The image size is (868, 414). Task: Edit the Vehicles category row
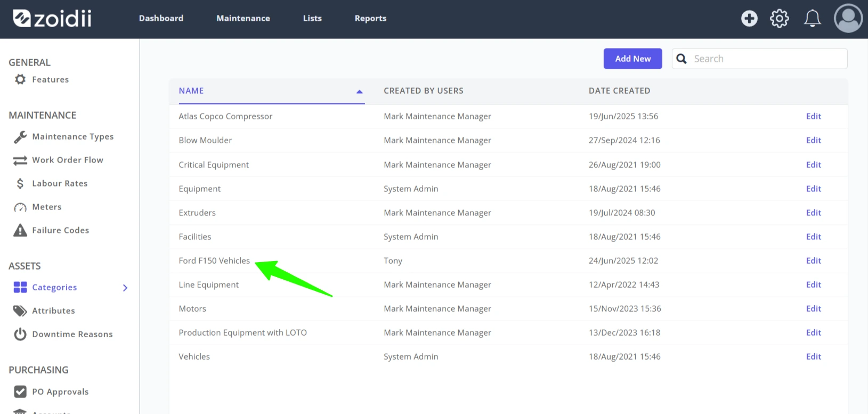814,356
